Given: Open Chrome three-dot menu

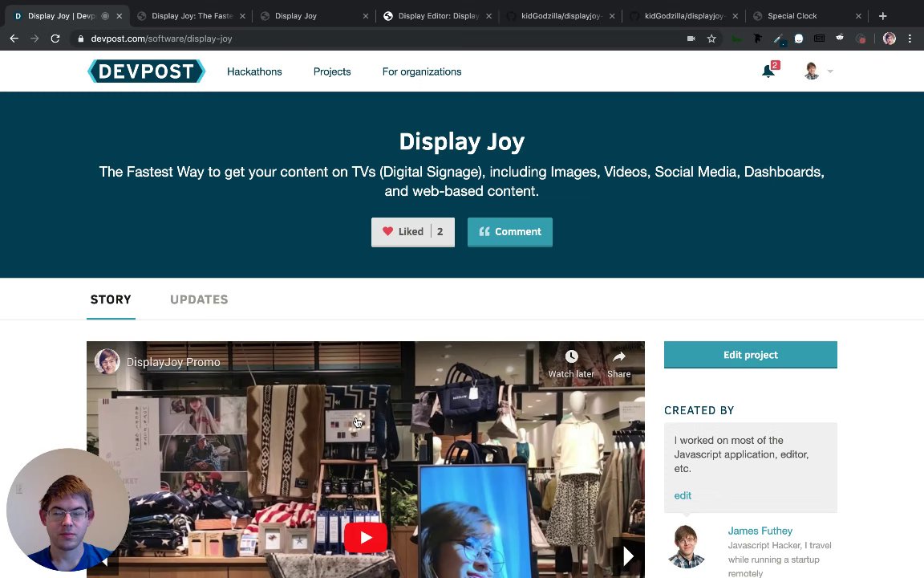Looking at the screenshot, I should 910,39.
